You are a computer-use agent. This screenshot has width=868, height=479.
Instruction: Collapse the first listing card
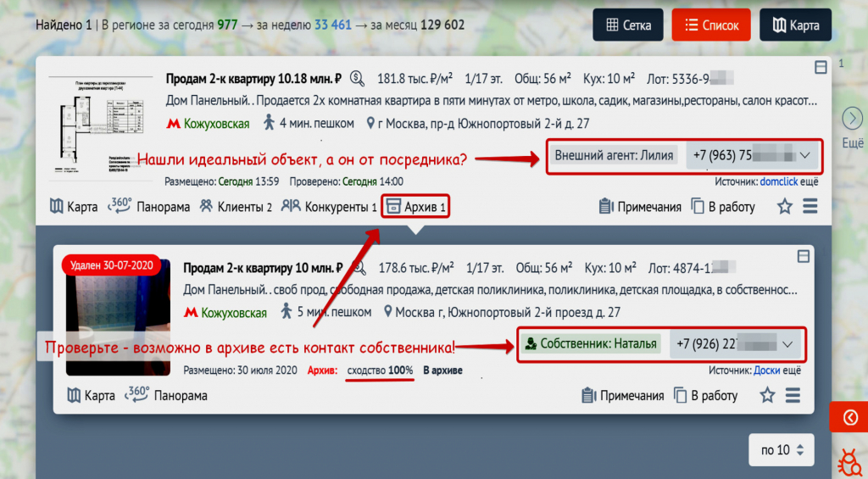[821, 68]
